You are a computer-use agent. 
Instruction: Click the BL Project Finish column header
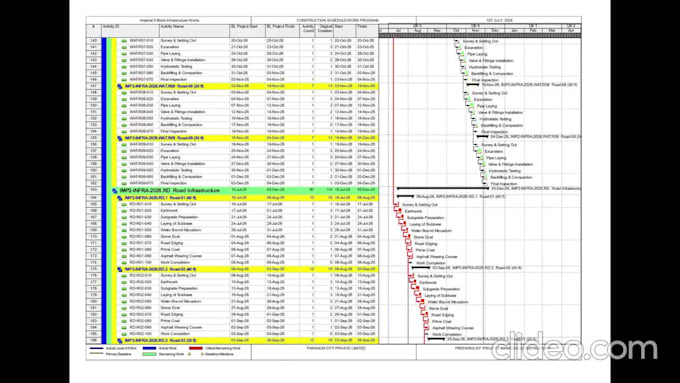click(x=282, y=30)
